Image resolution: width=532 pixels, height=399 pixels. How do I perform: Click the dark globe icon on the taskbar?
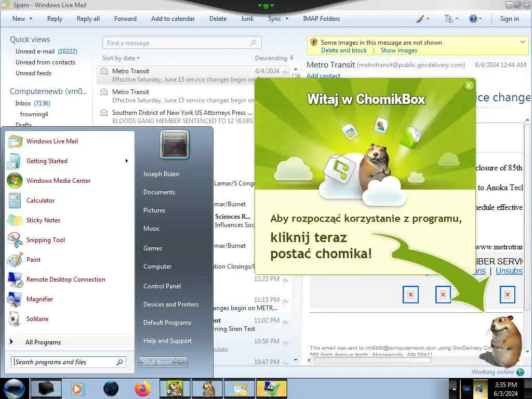pyautogui.click(x=111, y=389)
